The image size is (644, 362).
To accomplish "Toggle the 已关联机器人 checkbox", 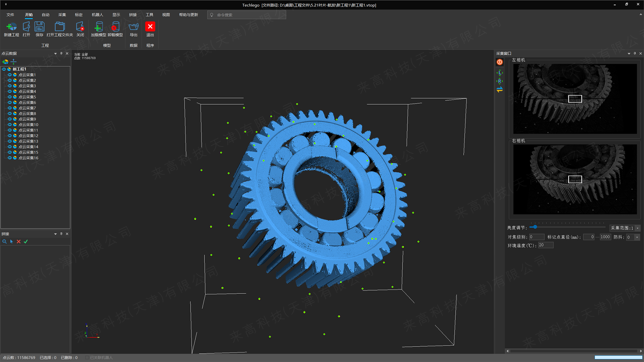I will pyautogui.click(x=87, y=357).
